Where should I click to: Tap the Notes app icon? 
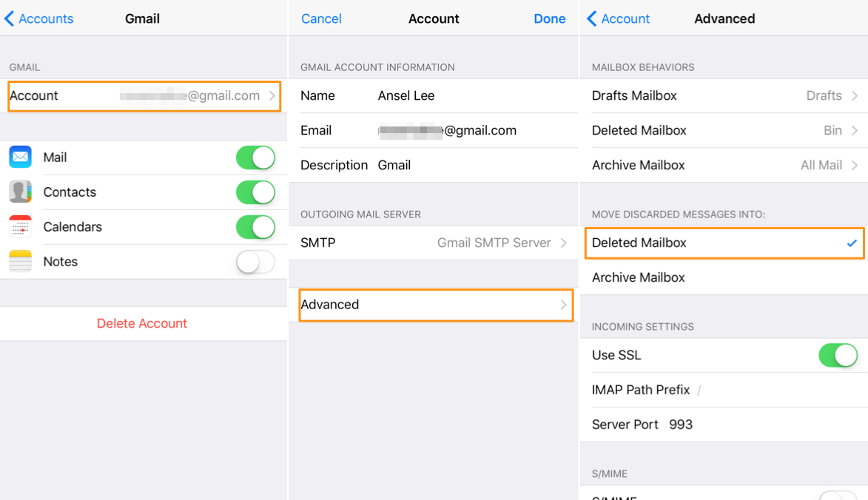click(21, 262)
